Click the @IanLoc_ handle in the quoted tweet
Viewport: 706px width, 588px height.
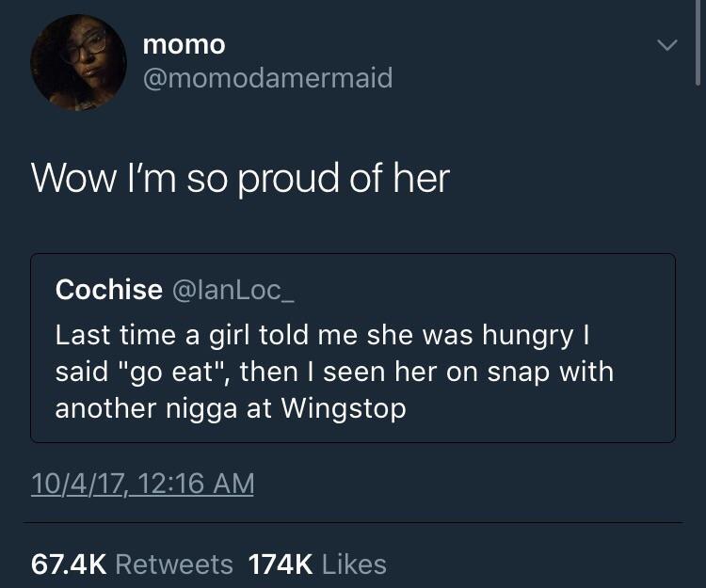[x=233, y=290]
